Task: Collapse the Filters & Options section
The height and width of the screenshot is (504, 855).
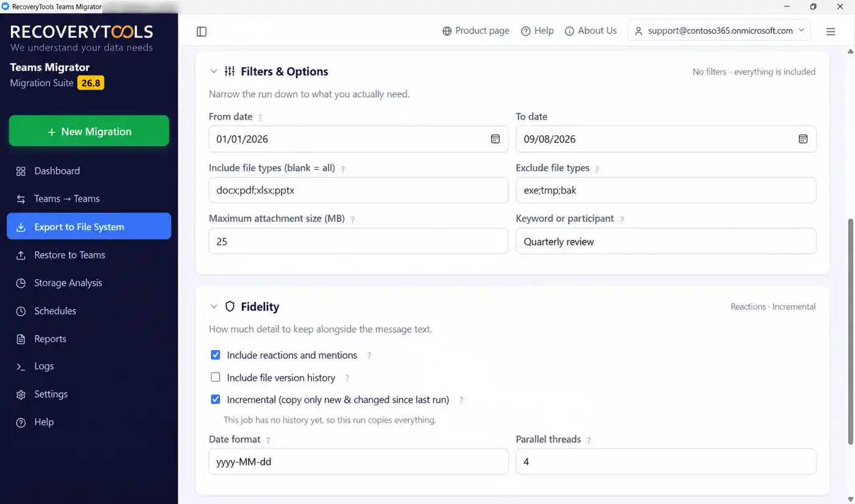Action: pyautogui.click(x=214, y=71)
